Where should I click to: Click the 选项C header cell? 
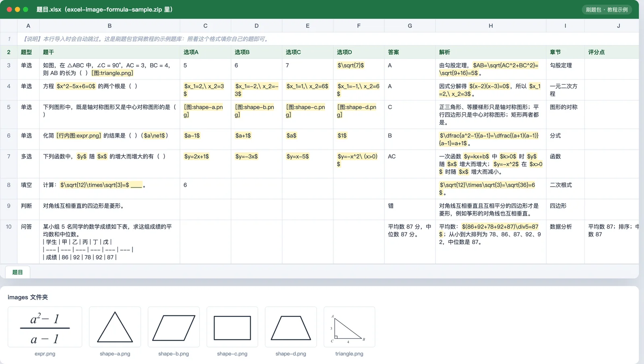308,52
